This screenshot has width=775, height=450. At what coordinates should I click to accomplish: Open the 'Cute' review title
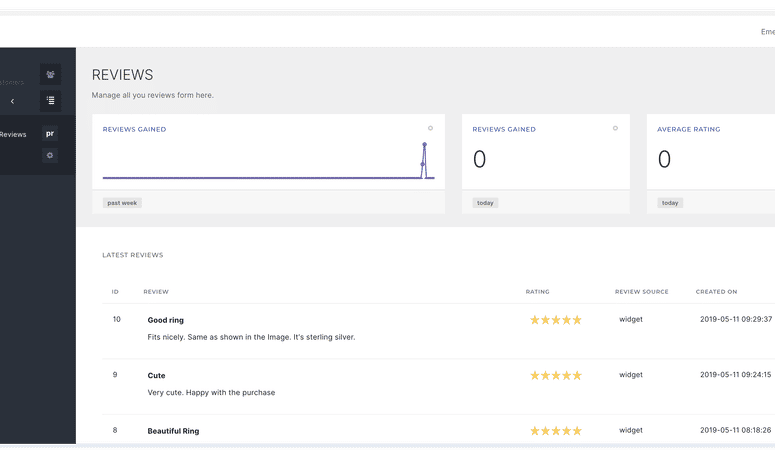(156, 375)
